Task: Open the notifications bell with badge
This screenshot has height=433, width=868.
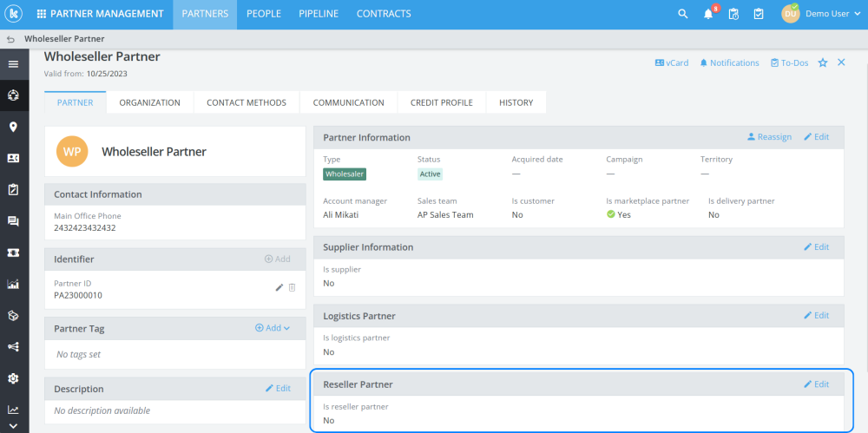Action: (709, 13)
